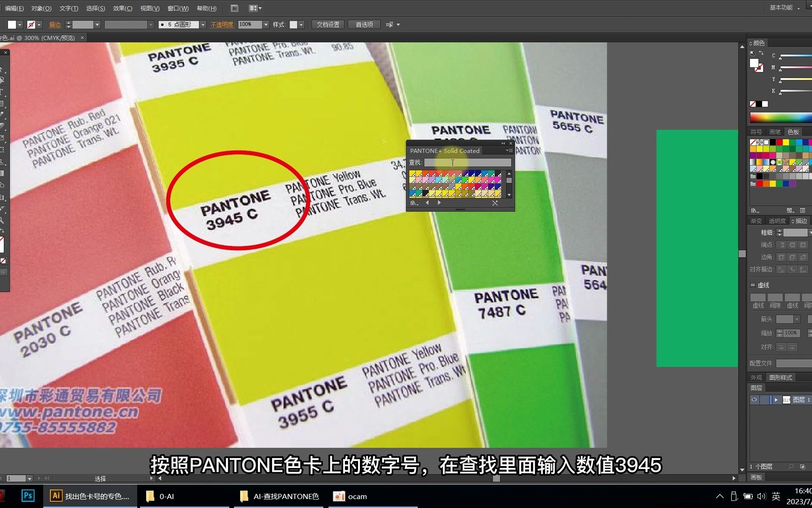This screenshot has width=812, height=508.
Task: Open PANTONE+ Solid Coated panel flyout menu
Action: [x=509, y=151]
